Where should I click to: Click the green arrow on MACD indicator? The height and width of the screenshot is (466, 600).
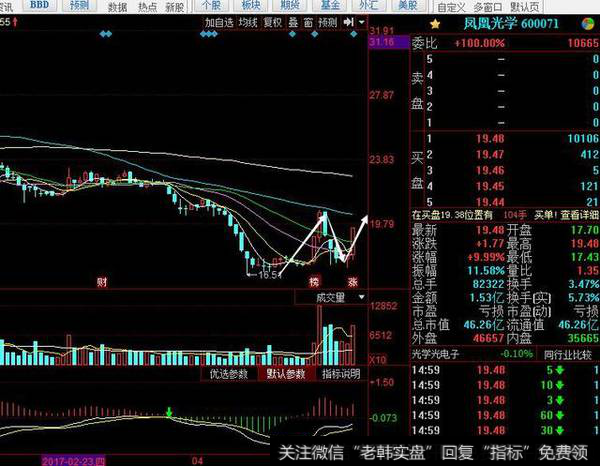coord(170,411)
